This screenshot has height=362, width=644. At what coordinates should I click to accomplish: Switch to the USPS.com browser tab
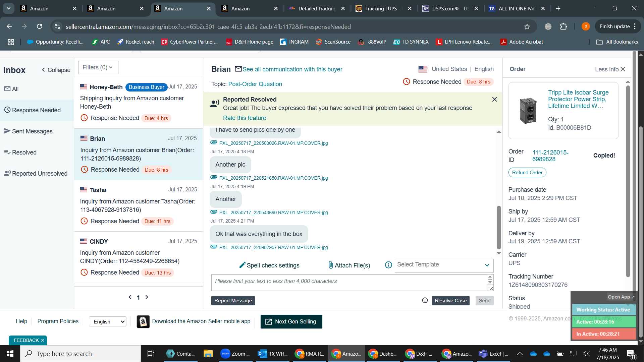(x=449, y=8)
